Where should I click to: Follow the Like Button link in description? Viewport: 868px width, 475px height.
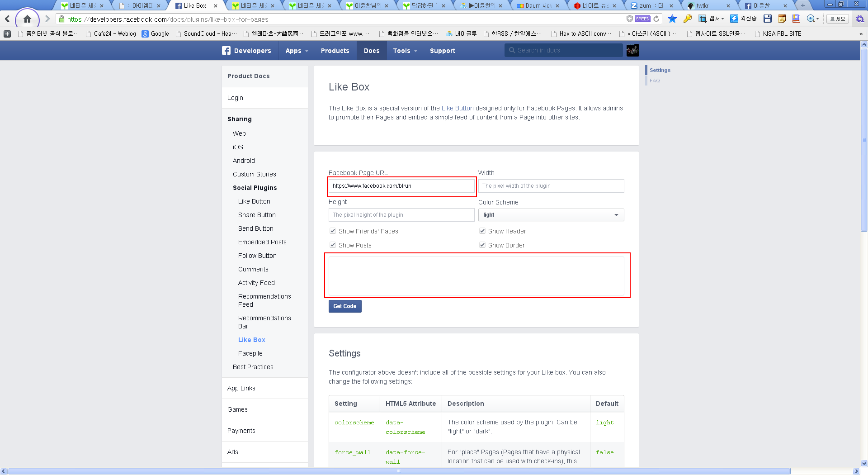pyautogui.click(x=458, y=108)
